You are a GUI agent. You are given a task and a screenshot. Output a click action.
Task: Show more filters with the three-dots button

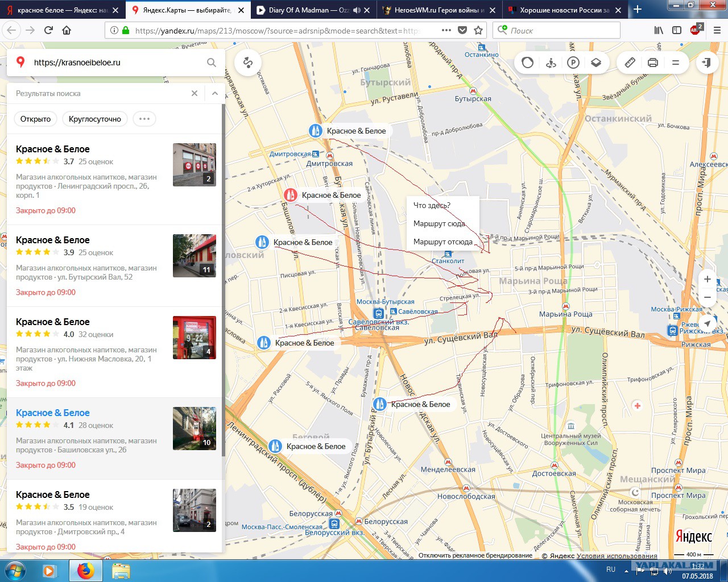pyautogui.click(x=144, y=119)
